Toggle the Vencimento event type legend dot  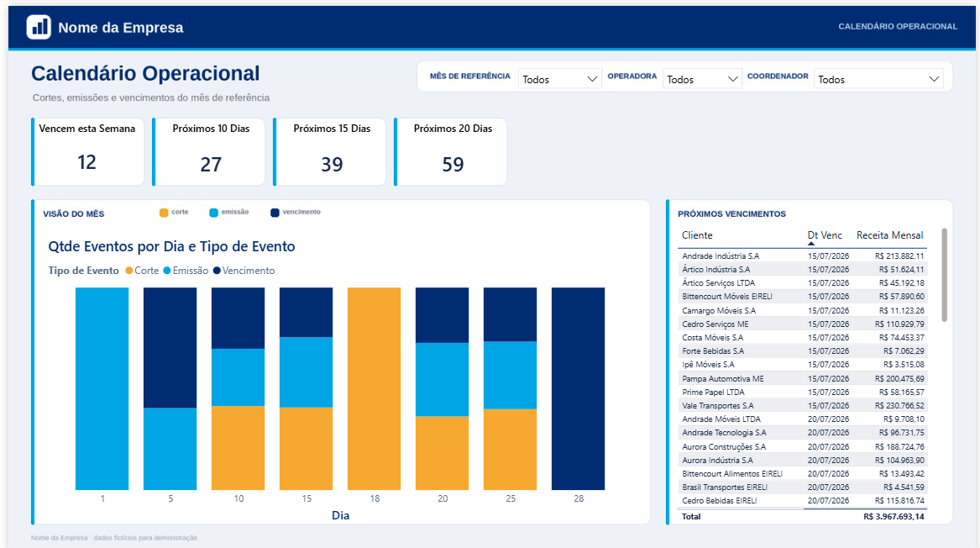tap(217, 271)
